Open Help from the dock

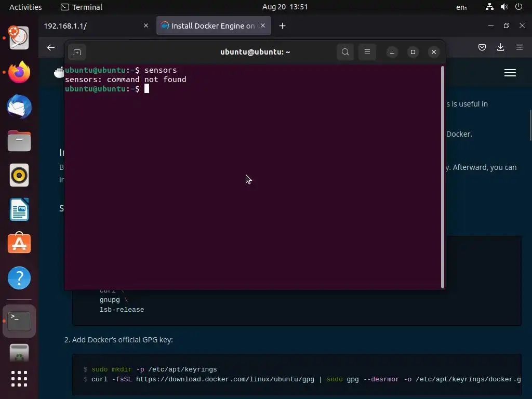point(19,278)
